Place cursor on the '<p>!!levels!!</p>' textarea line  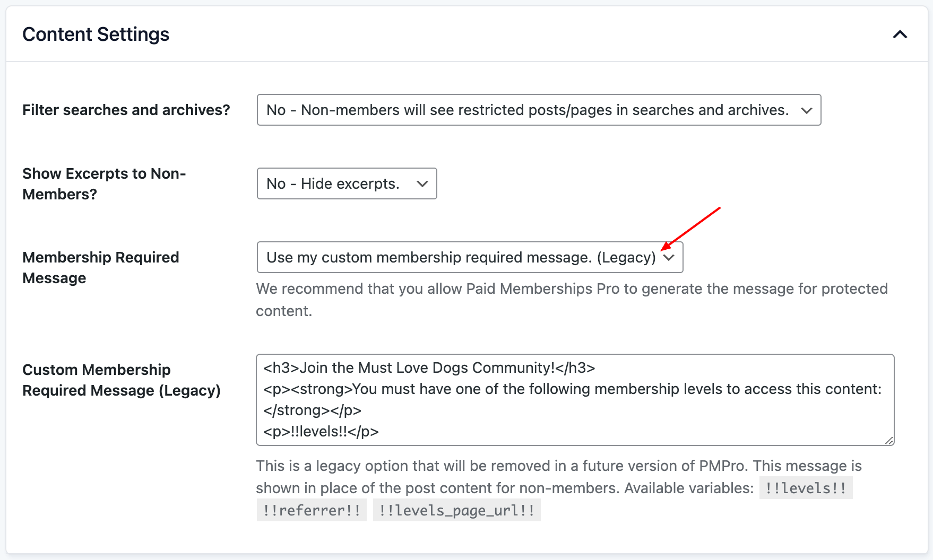click(x=321, y=431)
